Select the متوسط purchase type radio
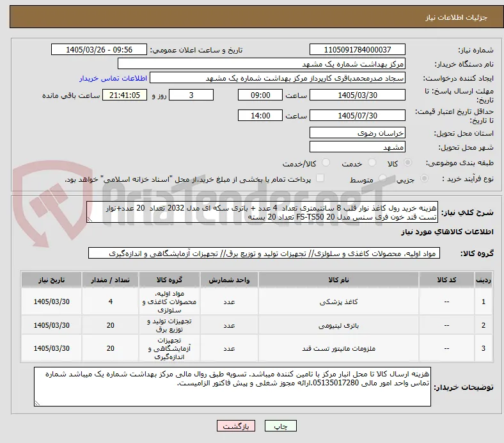The image size is (504, 443). (x=382, y=178)
